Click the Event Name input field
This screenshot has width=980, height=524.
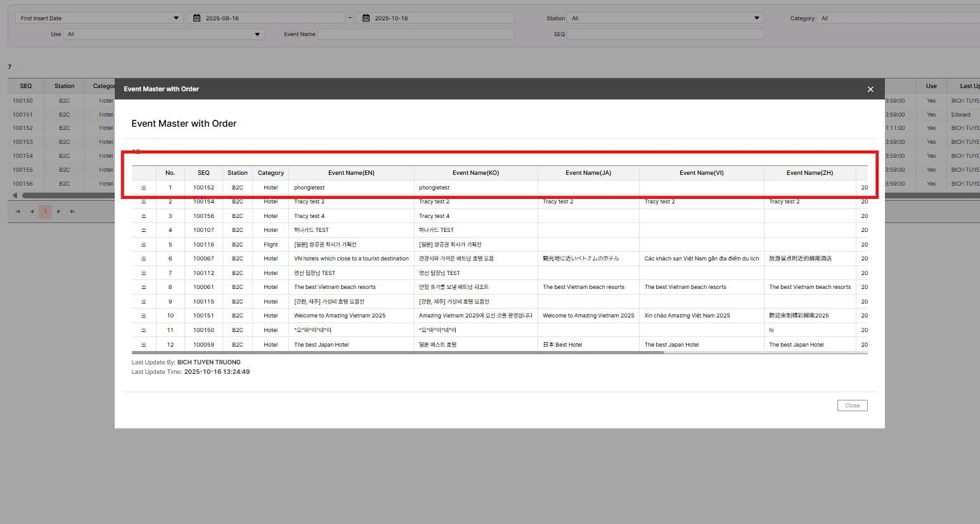pyautogui.click(x=416, y=34)
